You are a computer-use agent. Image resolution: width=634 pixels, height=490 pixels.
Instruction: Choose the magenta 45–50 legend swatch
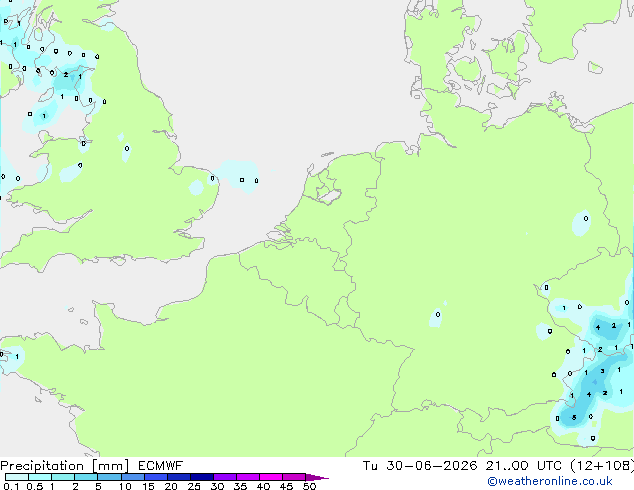294,477
